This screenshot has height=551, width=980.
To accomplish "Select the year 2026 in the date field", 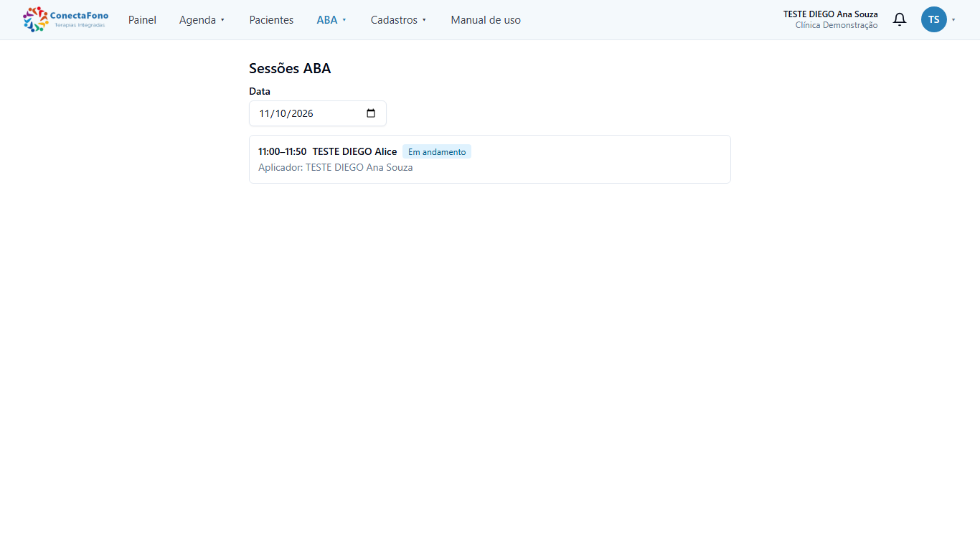I will point(302,113).
